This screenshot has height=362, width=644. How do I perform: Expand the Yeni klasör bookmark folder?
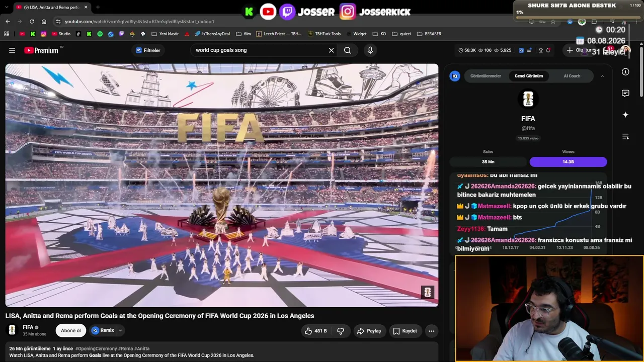[165, 34]
